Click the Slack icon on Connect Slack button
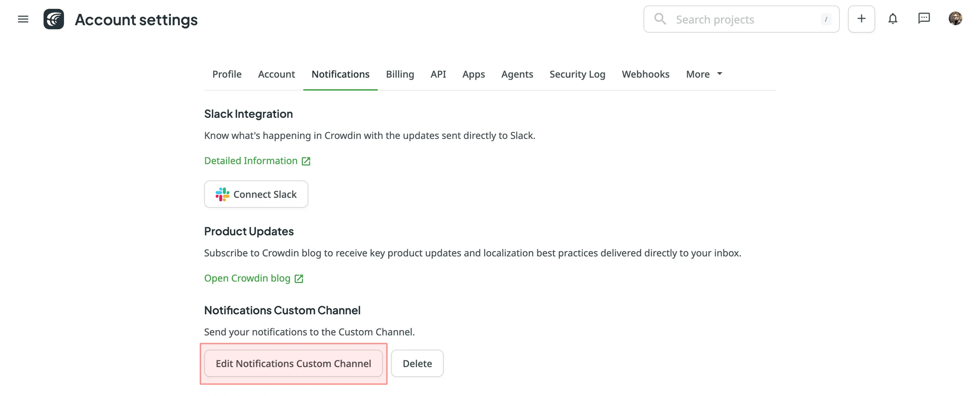 [x=222, y=194]
